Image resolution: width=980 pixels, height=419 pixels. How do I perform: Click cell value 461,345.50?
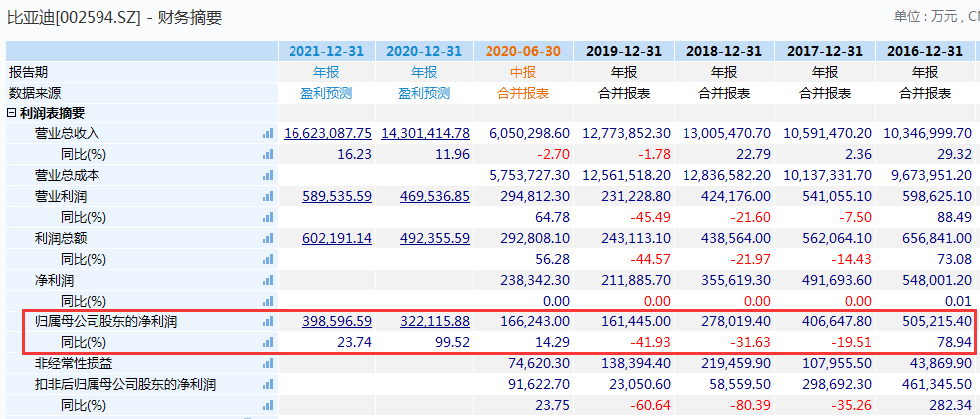(937, 384)
